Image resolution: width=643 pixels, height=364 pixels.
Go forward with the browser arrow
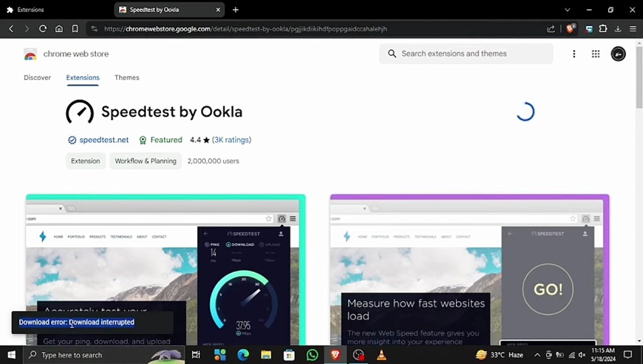(27, 29)
